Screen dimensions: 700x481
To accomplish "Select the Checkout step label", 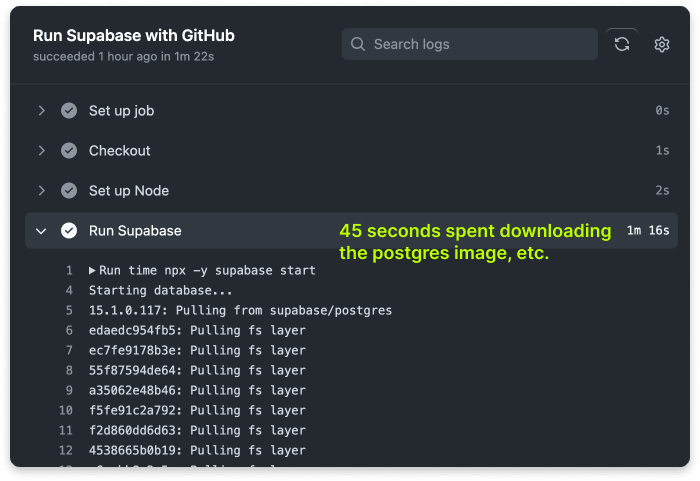I will [x=120, y=151].
